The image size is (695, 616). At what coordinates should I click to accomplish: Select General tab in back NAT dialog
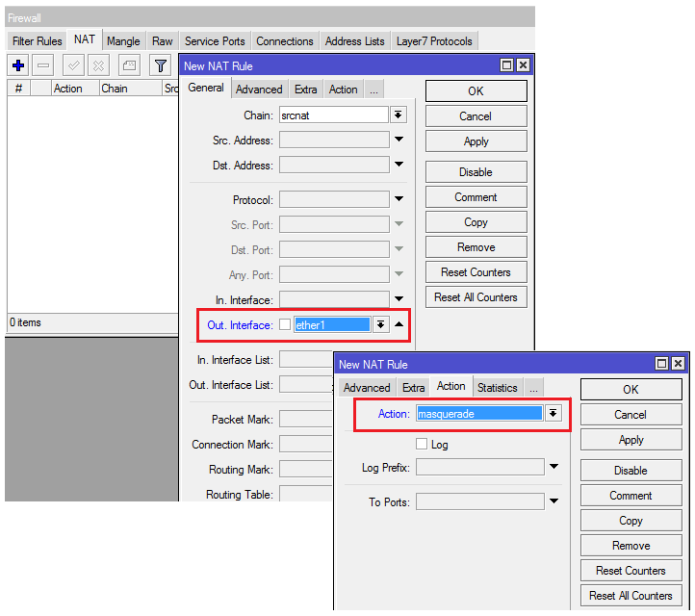pos(206,88)
